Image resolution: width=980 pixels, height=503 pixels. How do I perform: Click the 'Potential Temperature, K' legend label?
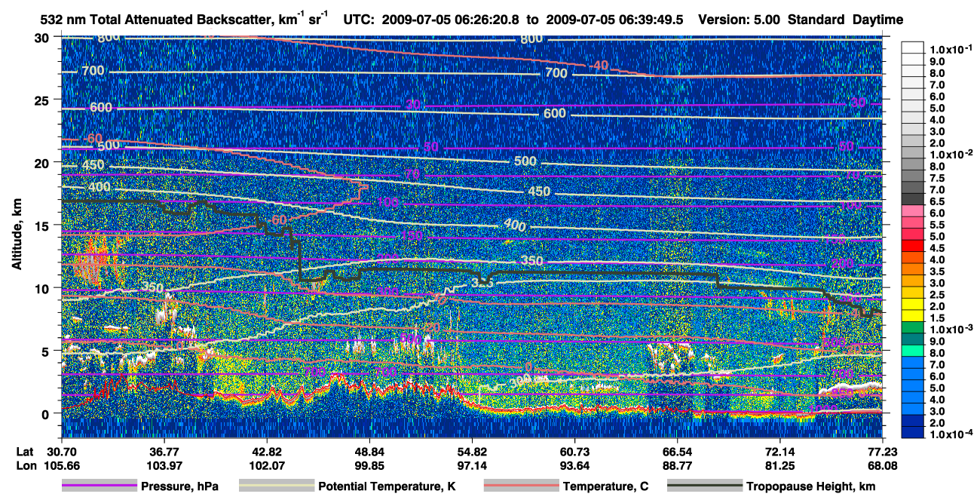(x=387, y=486)
